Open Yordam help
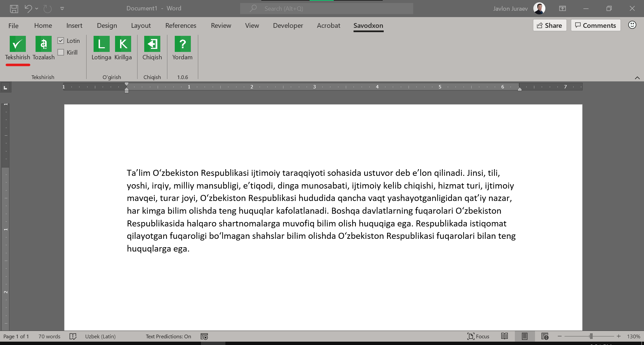Screen dimensions: 644x345 coord(182,44)
